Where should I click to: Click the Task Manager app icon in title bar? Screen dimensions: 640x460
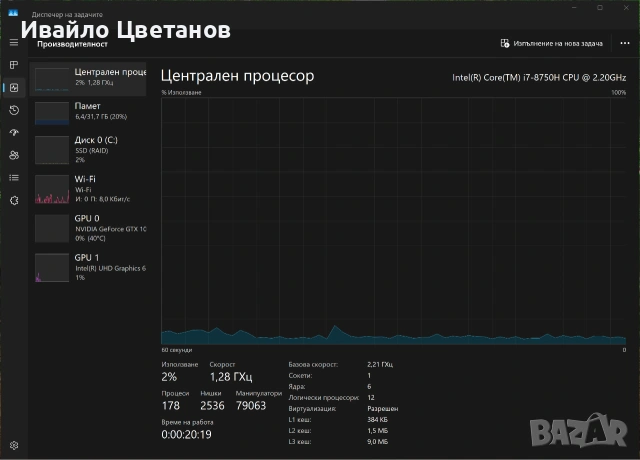[x=13, y=14]
